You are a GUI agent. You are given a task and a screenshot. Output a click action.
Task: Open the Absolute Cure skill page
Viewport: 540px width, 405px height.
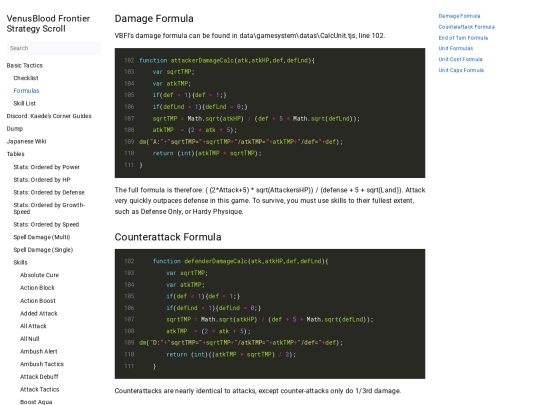40,275
